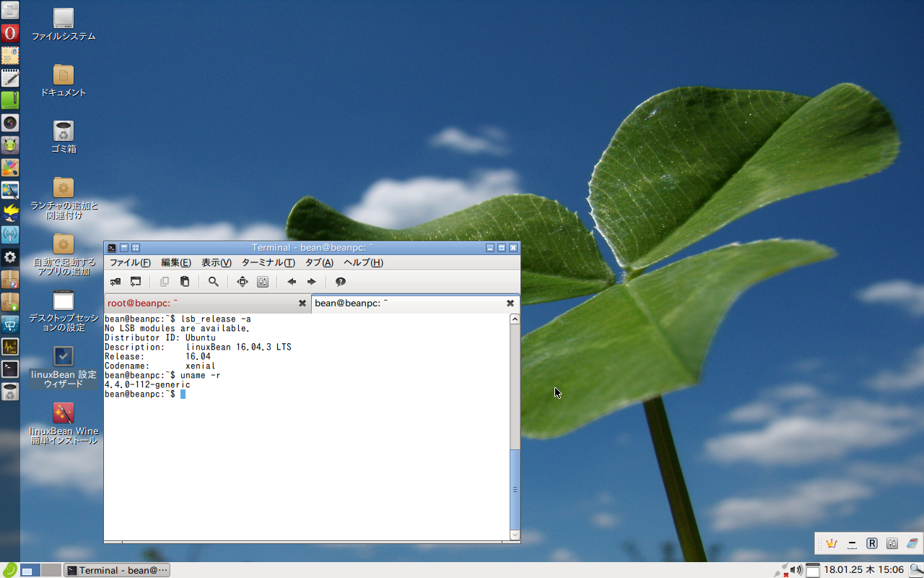Paste clipboard contents into the terminal
Screen dimensions: 924x578
pyautogui.click(x=184, y=282)
